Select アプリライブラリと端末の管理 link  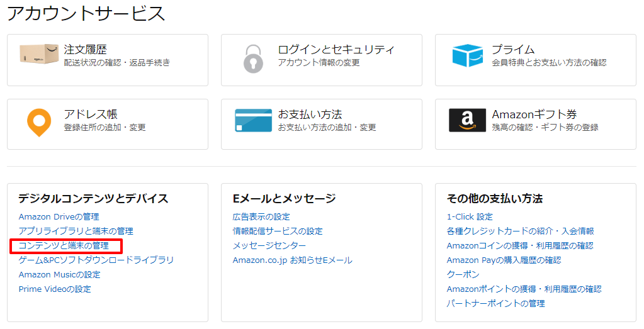(x=76, y=231)
